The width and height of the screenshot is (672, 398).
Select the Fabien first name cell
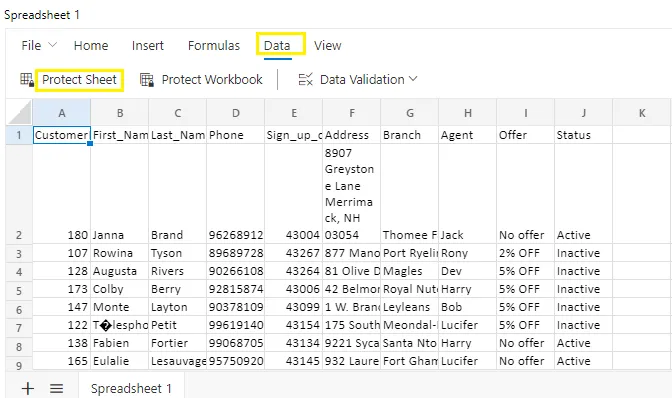(120, 343)
